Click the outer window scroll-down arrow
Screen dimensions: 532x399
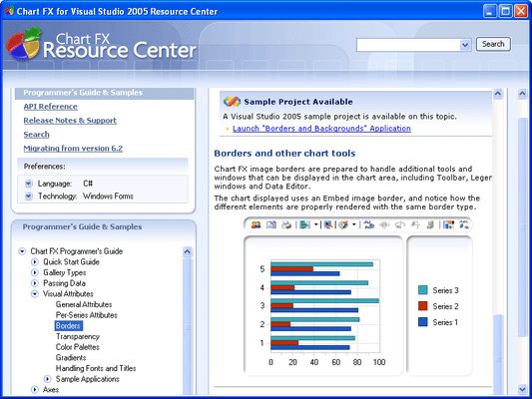(522, 389)
